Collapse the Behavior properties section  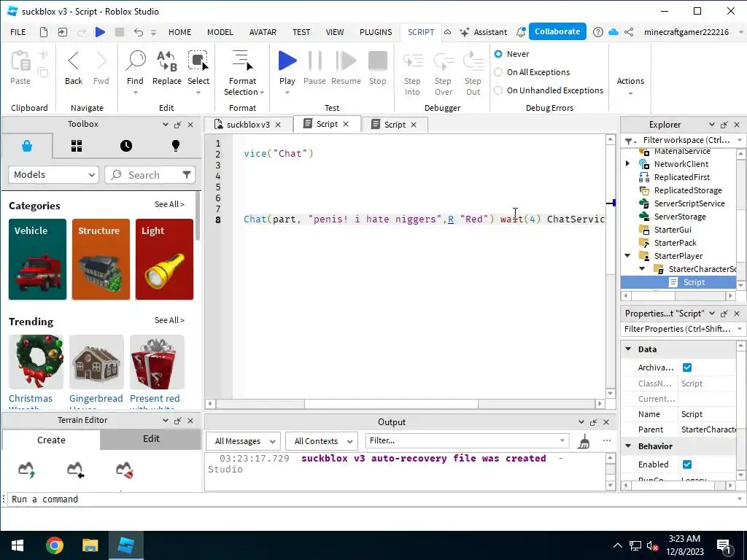click(x=628, y=446)
